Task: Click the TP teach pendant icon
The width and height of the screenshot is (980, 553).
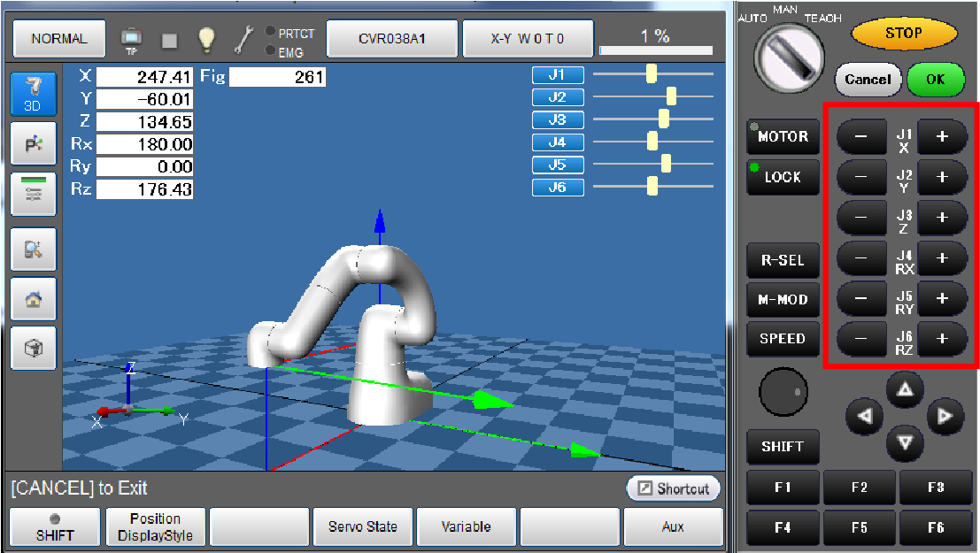Action: 131,39
